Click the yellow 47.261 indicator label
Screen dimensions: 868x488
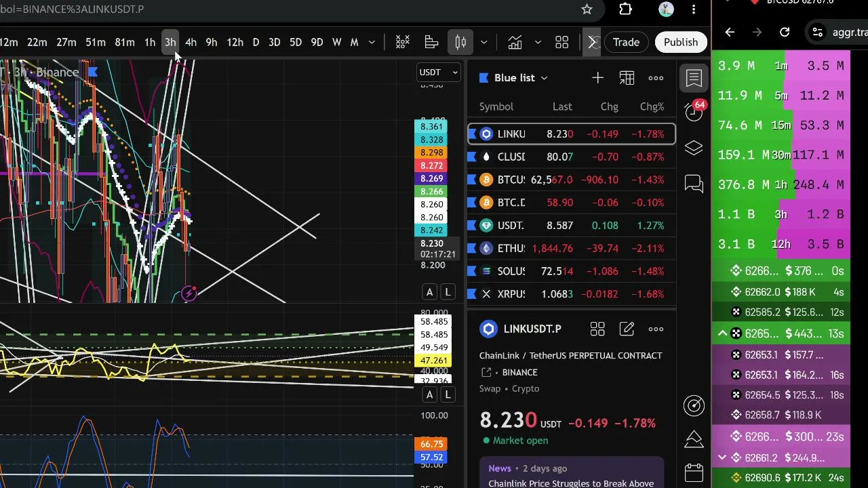point(433,361)
